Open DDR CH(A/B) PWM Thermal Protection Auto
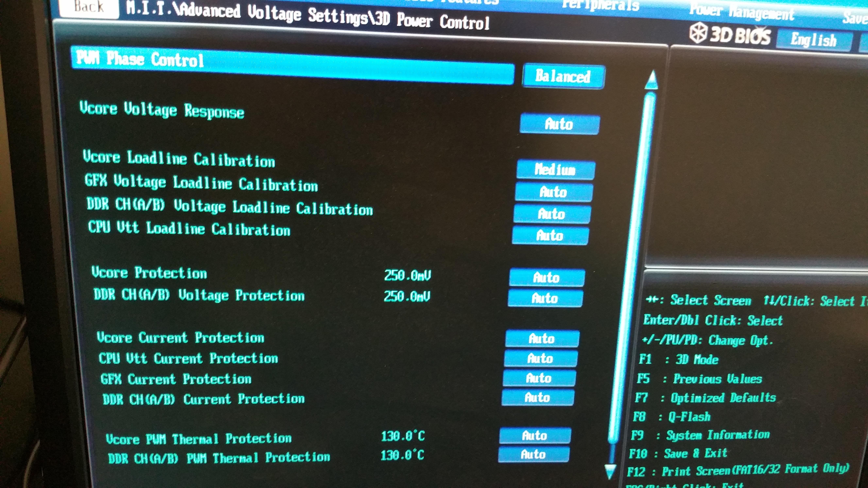 tap(533, 454)
